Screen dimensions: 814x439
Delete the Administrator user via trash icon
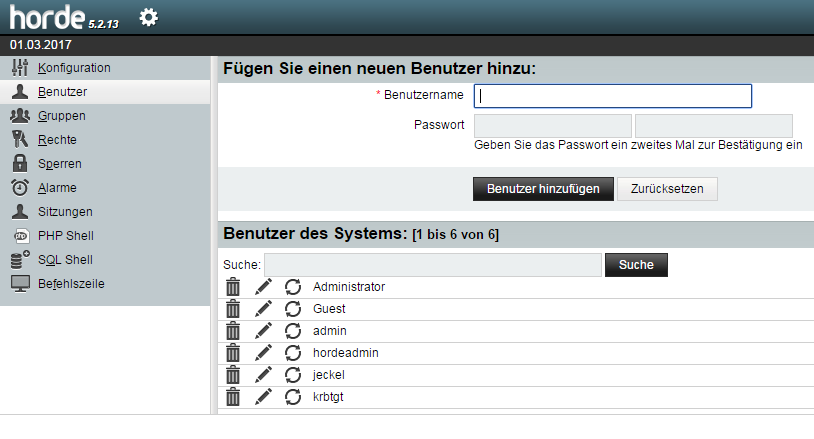233,286
